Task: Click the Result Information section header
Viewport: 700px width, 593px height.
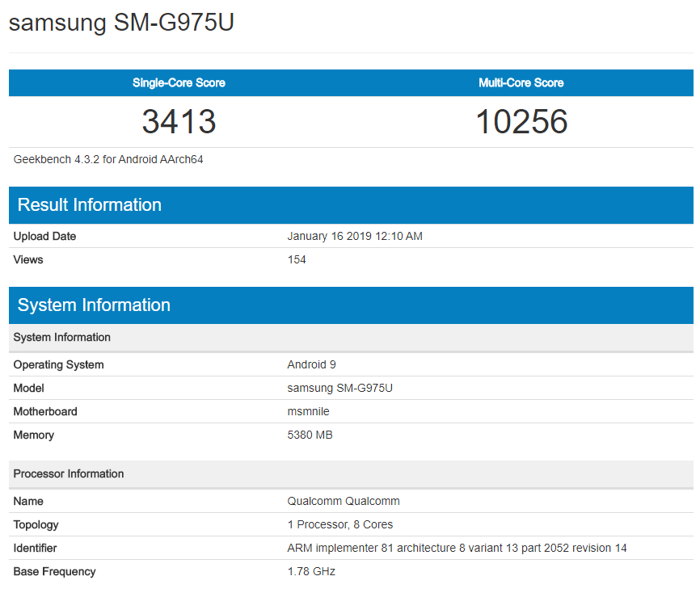Action: (351, 205)
